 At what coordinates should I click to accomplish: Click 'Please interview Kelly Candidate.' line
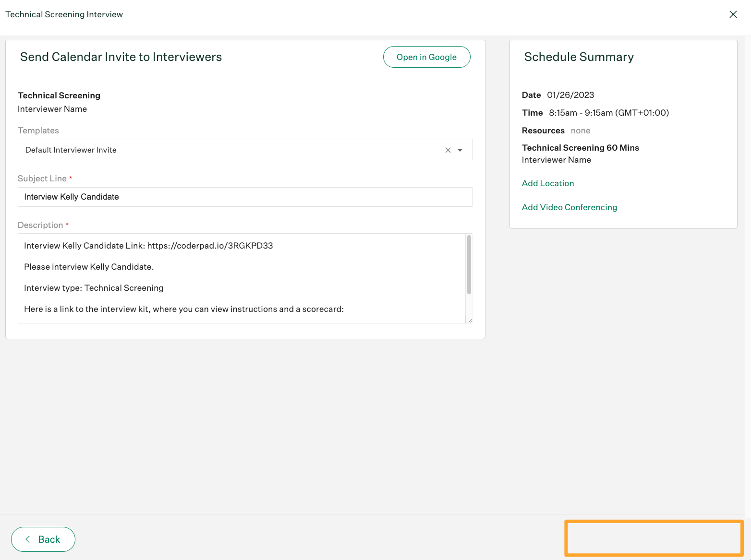tap(89, 267)
